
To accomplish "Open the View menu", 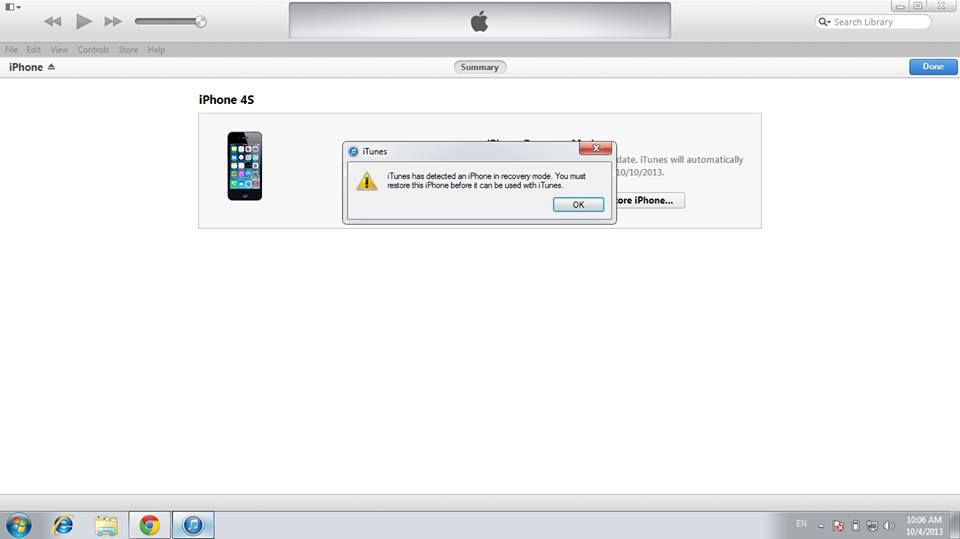I will pos(59,50).
